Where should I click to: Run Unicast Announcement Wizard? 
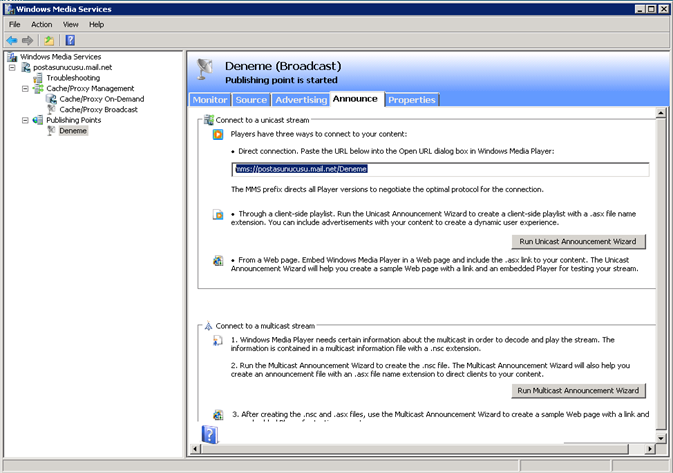pos(581,241)
